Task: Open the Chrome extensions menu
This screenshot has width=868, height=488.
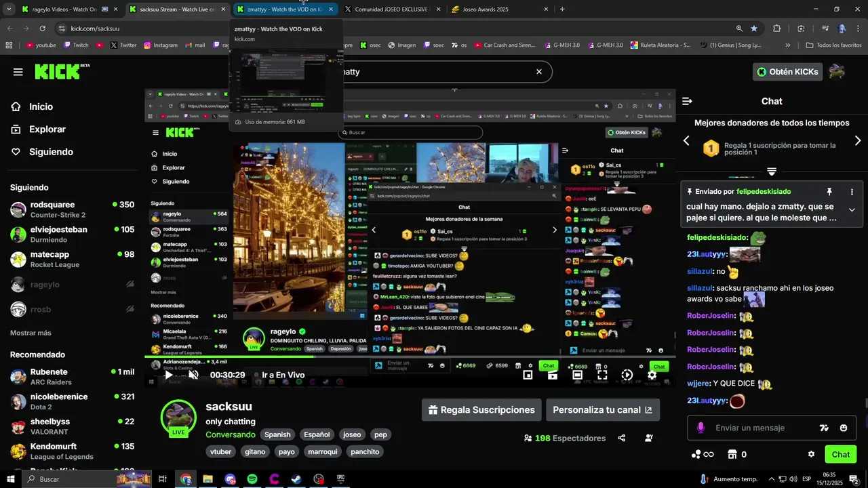Action: pyautogui.click(x=777, y=28)
